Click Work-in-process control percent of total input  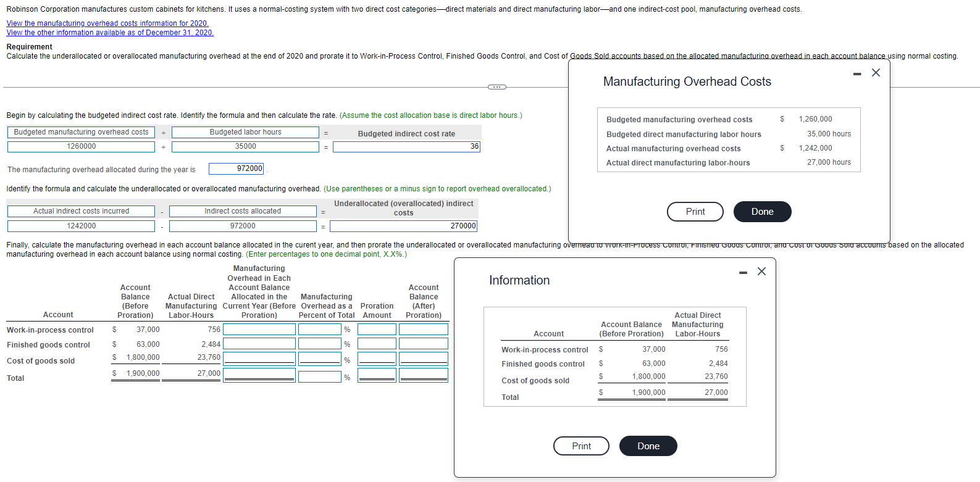click(320, 330)
